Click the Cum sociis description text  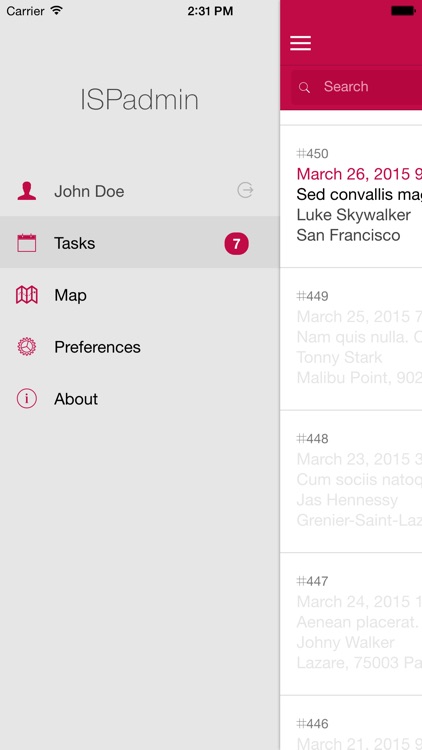click(359, 480)
